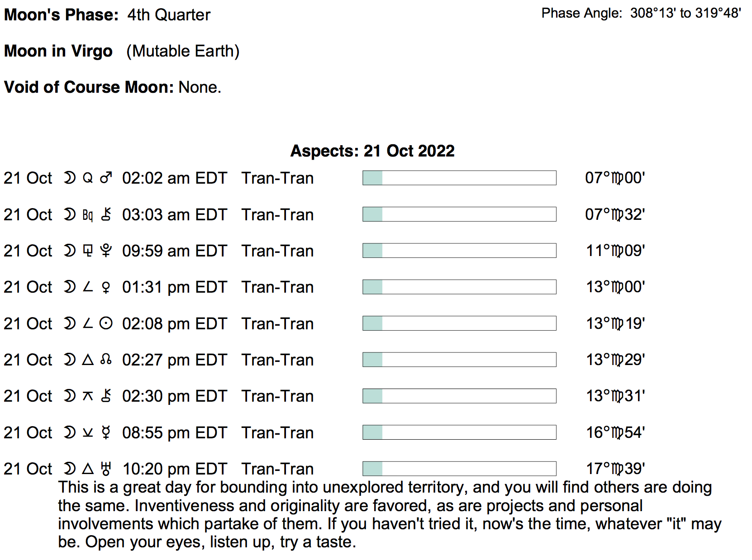Viewport: 752px width, 560px height.
Task: Click the "Aspects: 21 Oct 2022" heading
Action: pyautogui.click(x=372, y=151)
